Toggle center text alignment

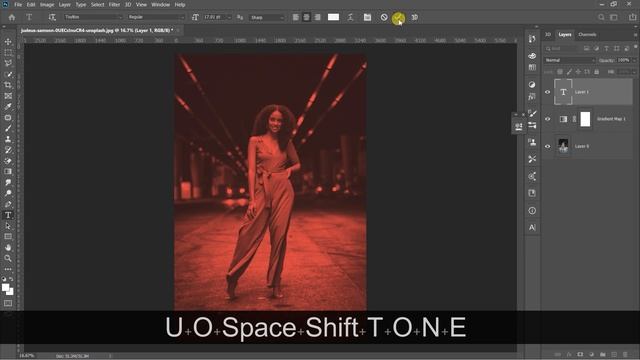(306, 17)
